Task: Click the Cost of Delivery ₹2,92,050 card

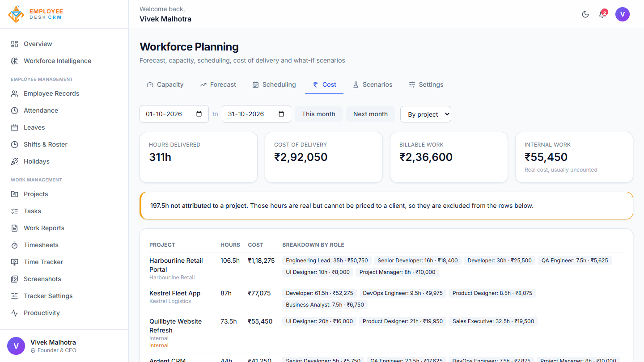Action: point(324,157)
